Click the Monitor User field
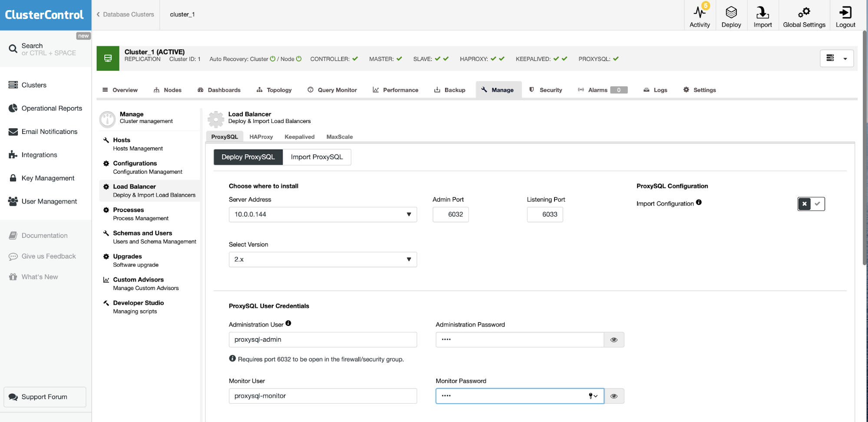The width and height of the screenshot is (868, 422). tap(323, 396)
